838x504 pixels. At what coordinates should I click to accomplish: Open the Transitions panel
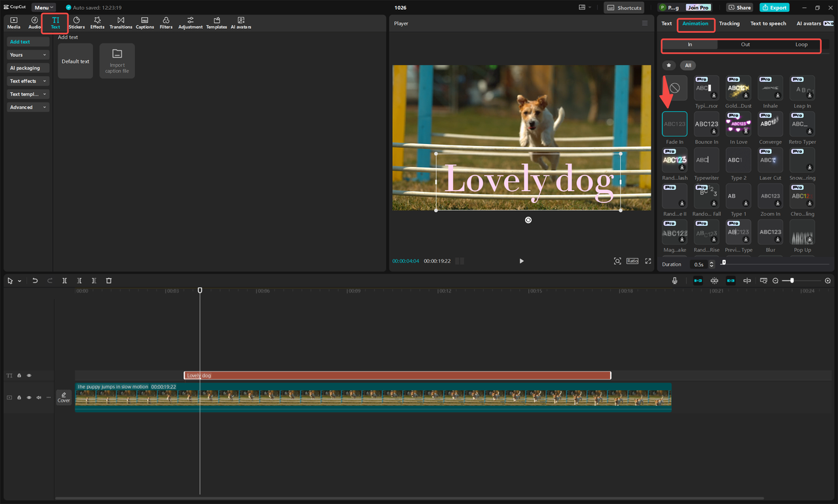point(120,23)
